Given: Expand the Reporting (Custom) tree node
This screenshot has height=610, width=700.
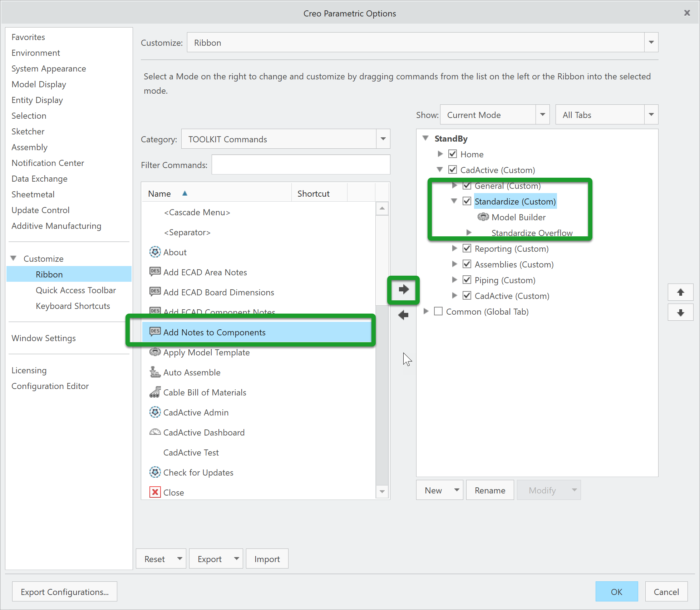Looking at the screenshot, I should coord(454,249).
